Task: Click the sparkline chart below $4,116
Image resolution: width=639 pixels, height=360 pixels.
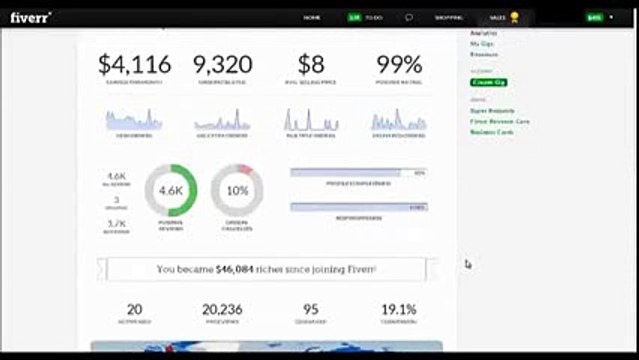Action: (x=134, y=119)
